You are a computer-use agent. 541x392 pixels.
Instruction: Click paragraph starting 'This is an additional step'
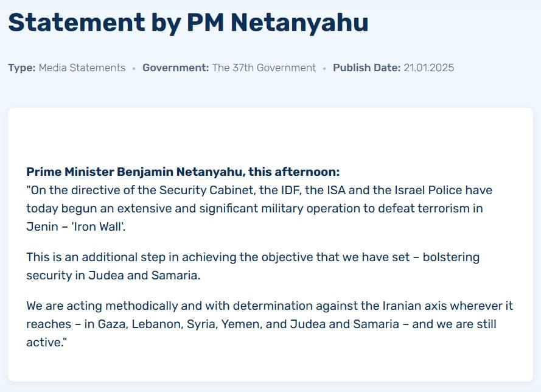click(x=253, y=266)
